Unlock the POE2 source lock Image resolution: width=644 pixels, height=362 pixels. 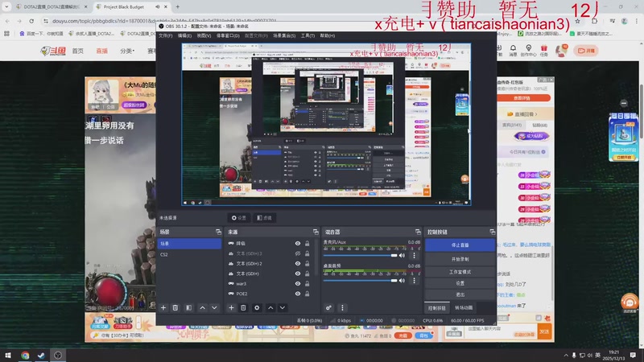[308, 294]
